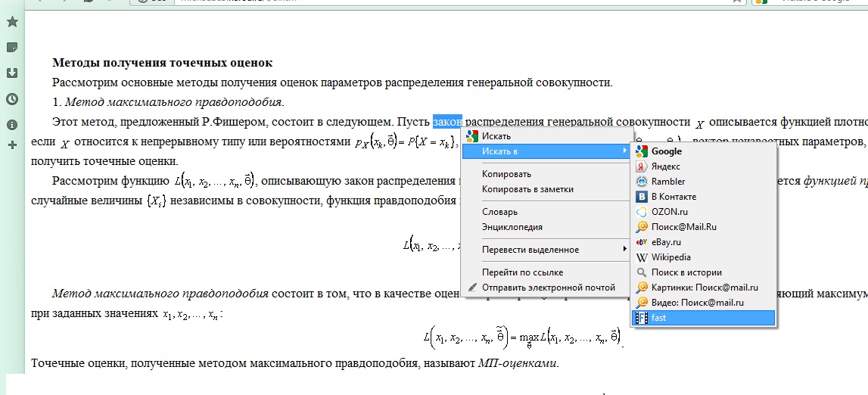Image resolution: width=868 pixels, height=395 pixels.
Task: Click Google icon in Искать в submenu
Action: coord(642,151)
